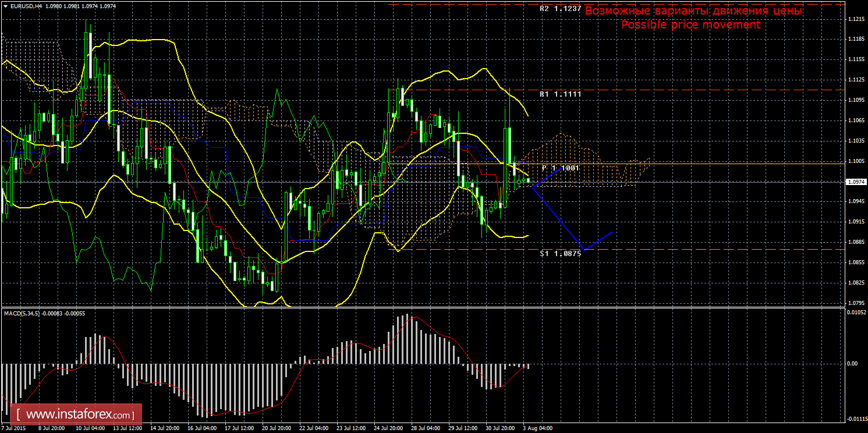Click the Russian 'Возможные варианты движения цены' heading
Viewport: 868px width, 433px height.
693,11
